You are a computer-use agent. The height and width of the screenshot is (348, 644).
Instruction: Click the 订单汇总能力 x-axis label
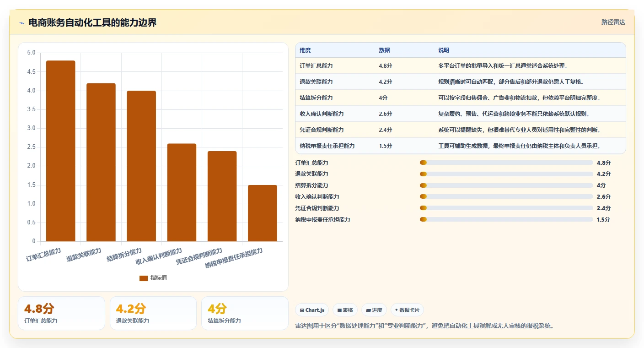coord(44,255)
